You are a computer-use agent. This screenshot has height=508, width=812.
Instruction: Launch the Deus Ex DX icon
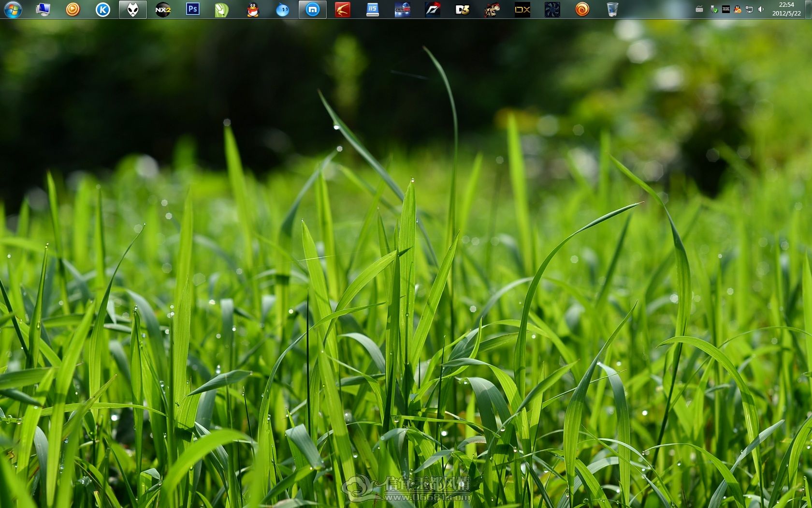coord(522,9)
